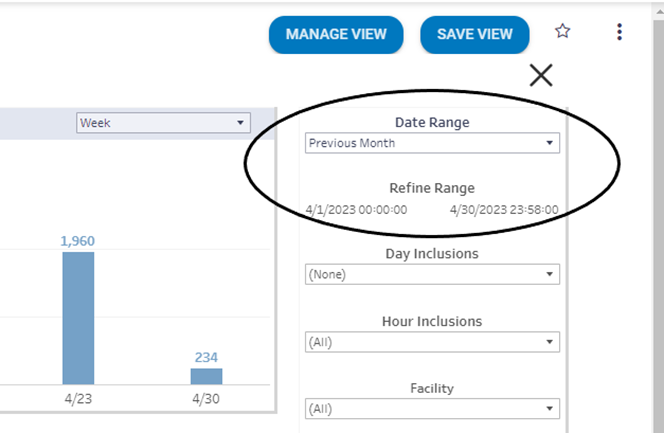Click the star icon to favorite this view
Image resolution: width=664 pixels, height=433 pixels.
tap(563, 32)
